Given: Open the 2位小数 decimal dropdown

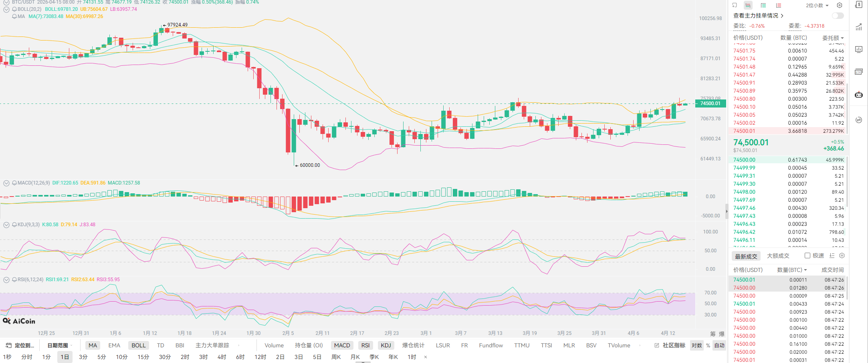Looking at the screenshot, I should (817, 5).
